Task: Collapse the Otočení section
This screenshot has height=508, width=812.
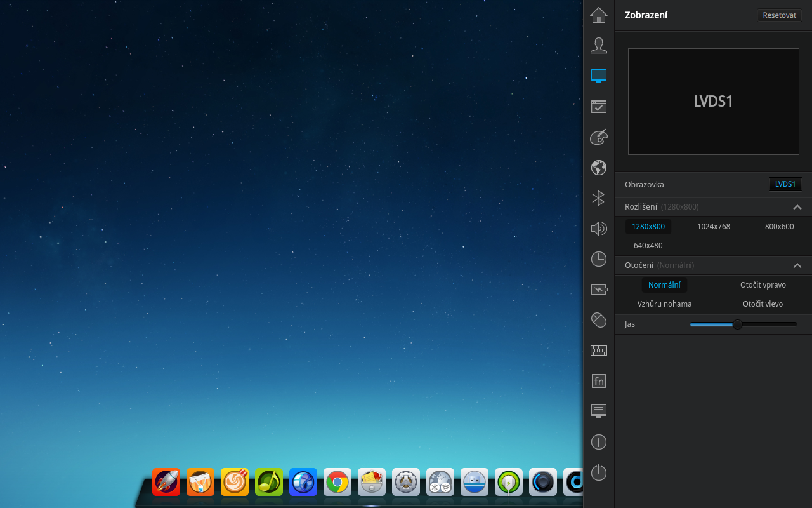Action: pos(797,265)
